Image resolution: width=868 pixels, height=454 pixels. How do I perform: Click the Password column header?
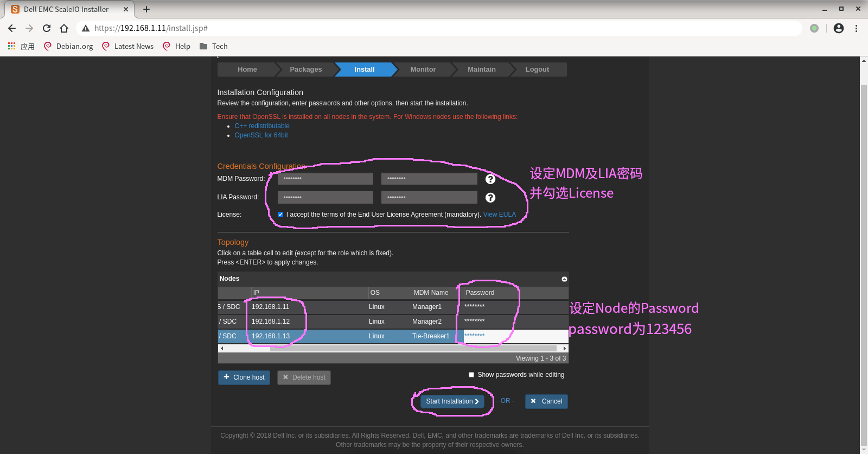pyautogui.click(x=515, y=293)
